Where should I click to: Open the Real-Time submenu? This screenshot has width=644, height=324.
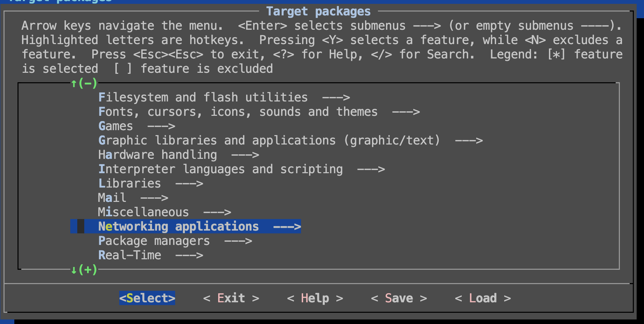coord(130,255)
